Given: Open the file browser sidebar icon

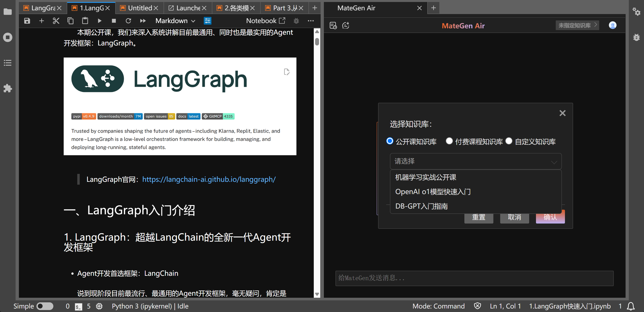Looking at the screenshot, I should 7,12.
